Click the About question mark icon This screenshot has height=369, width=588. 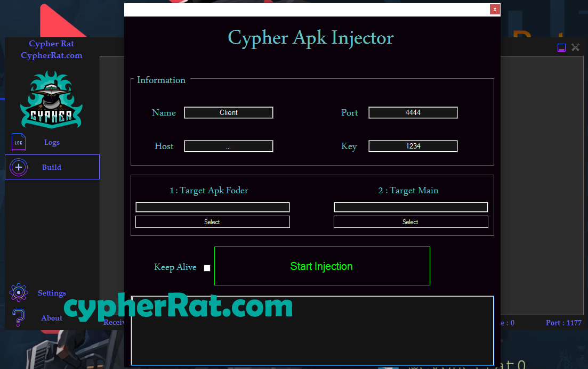tap(19, 318)
